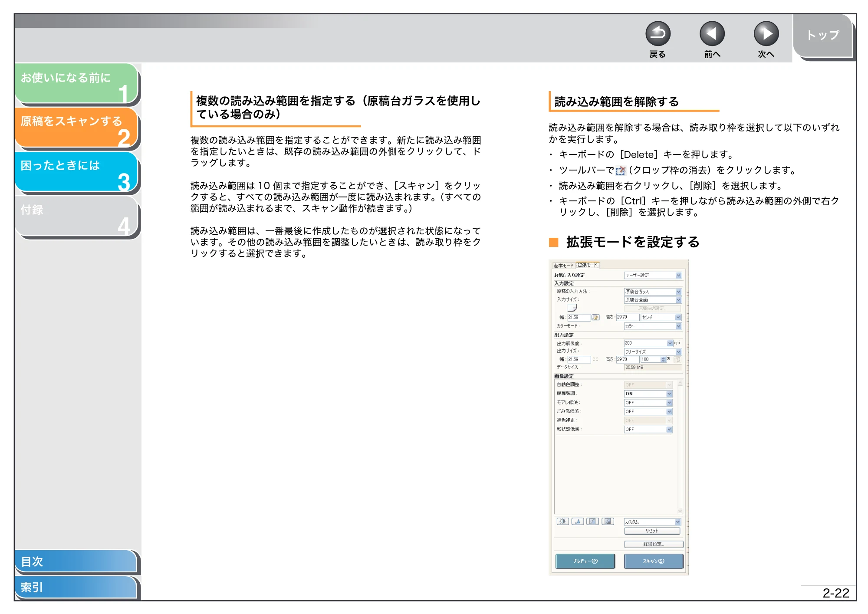Screen dimensions: 868x614
Task: Click the リセット button
Action: tap(652, 531)
